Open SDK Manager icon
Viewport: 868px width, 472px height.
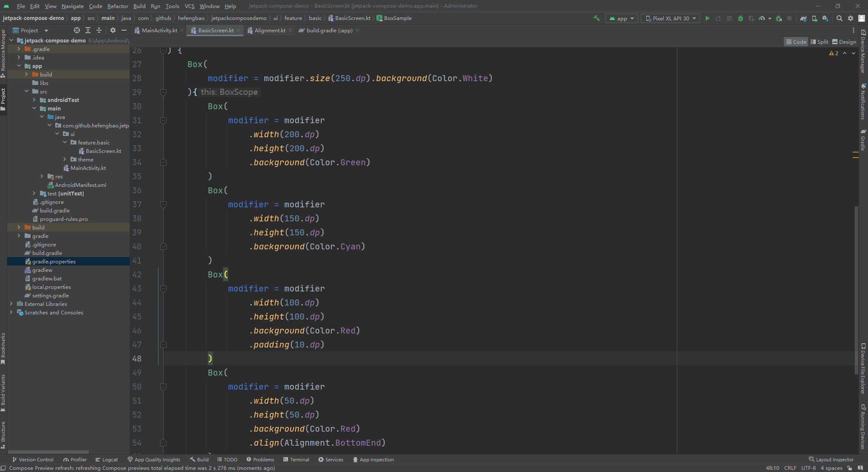point(825,18)
